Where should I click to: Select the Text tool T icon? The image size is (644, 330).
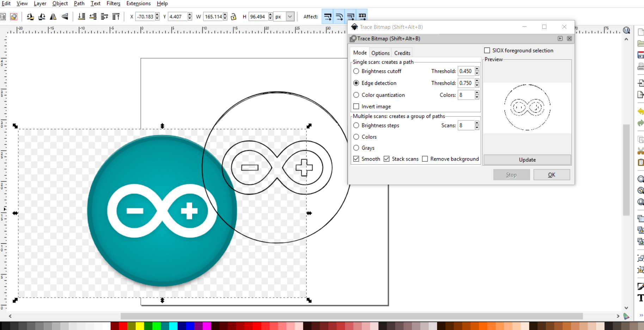coord(640,298)
